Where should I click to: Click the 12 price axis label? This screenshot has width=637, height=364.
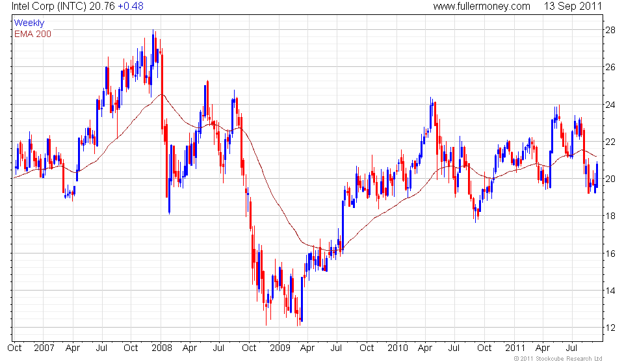click(x=610, y=328)
